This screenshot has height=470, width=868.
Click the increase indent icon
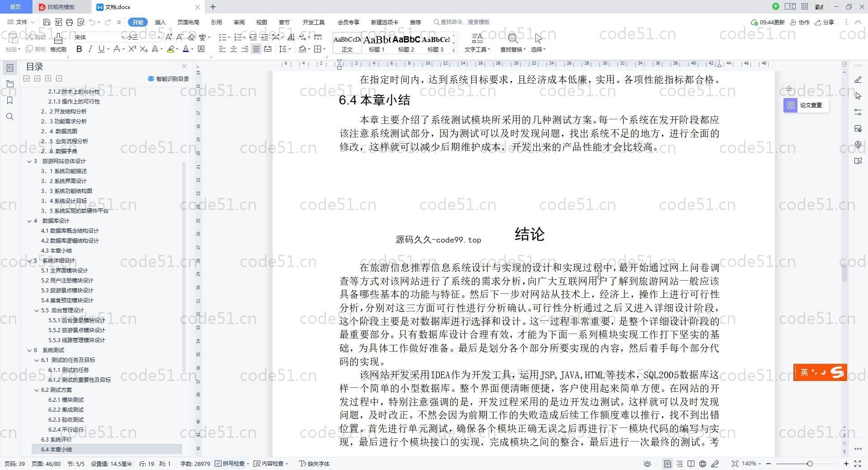264,37
